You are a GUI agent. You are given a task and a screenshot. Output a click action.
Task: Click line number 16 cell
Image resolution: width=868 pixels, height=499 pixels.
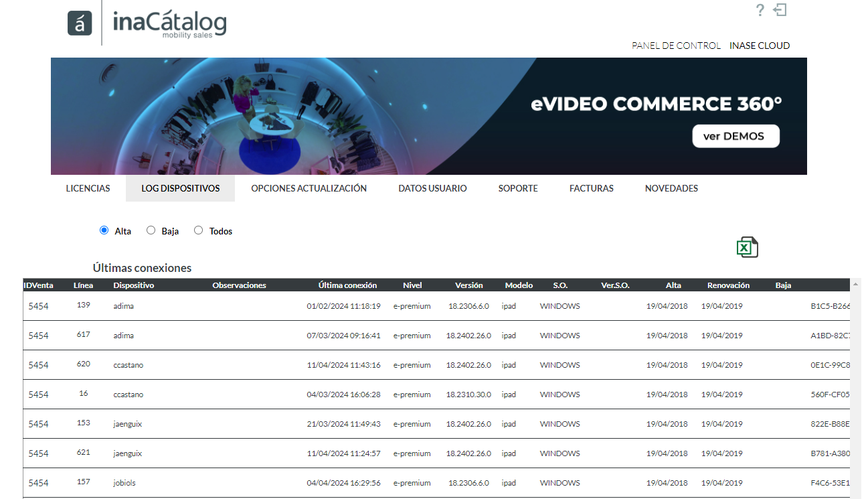pos(84,394)
